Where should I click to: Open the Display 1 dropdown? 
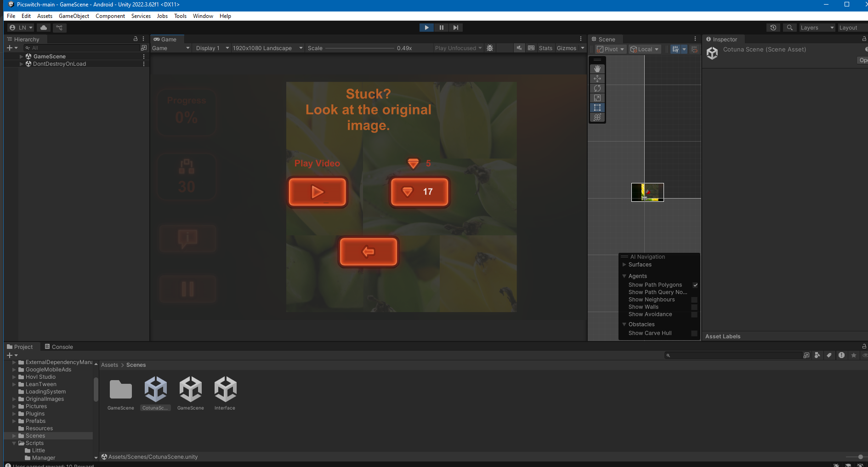pos(212,48)
